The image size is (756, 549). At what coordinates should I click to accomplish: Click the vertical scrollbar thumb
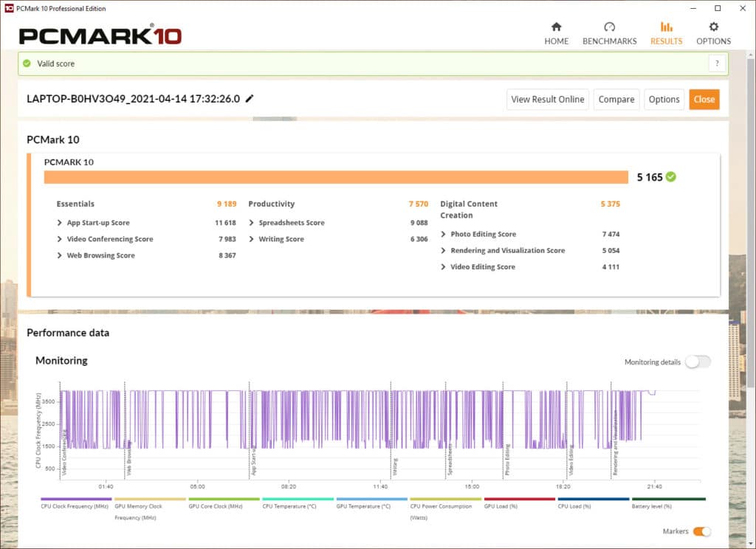750,221
